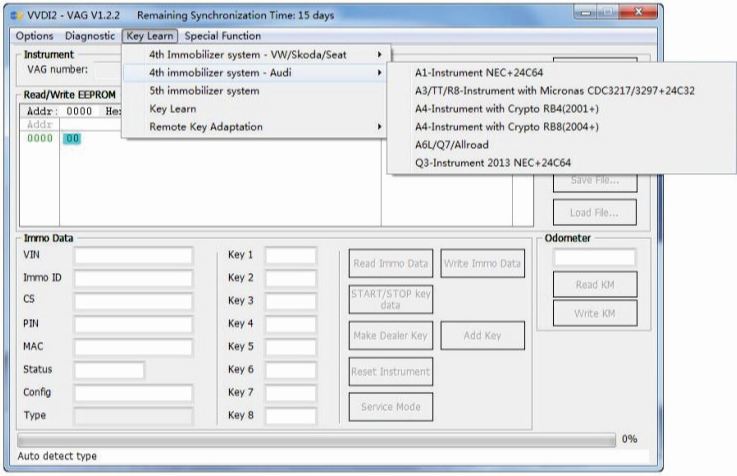Focus the Config input field
Viewport: 737px width, 476px height.
point(133,393)
